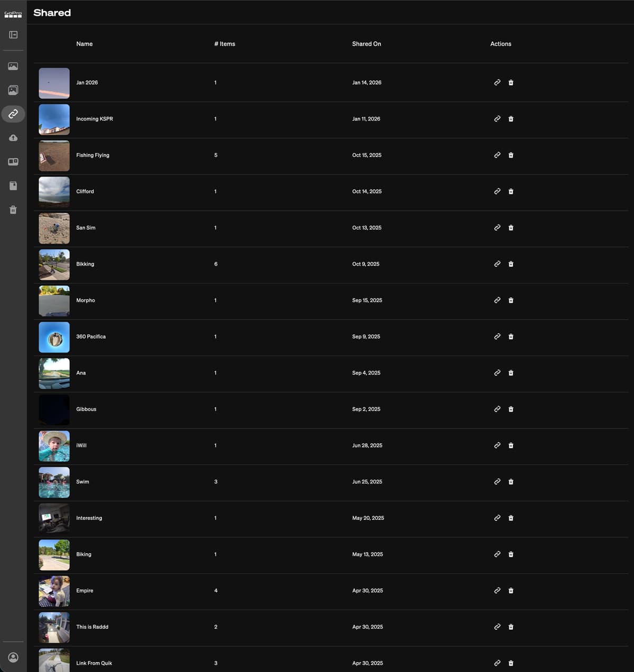Click the Oct 9, 2025 shared date
634x672 pixels.
tap(366, 264)
